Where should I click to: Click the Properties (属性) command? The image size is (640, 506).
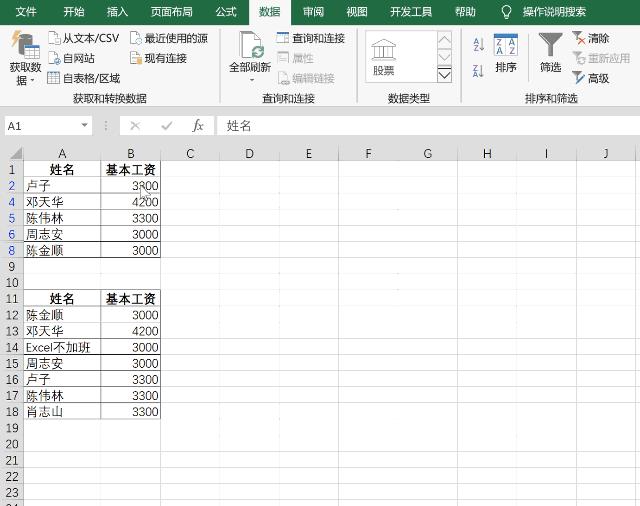click(x=295, y=58)
